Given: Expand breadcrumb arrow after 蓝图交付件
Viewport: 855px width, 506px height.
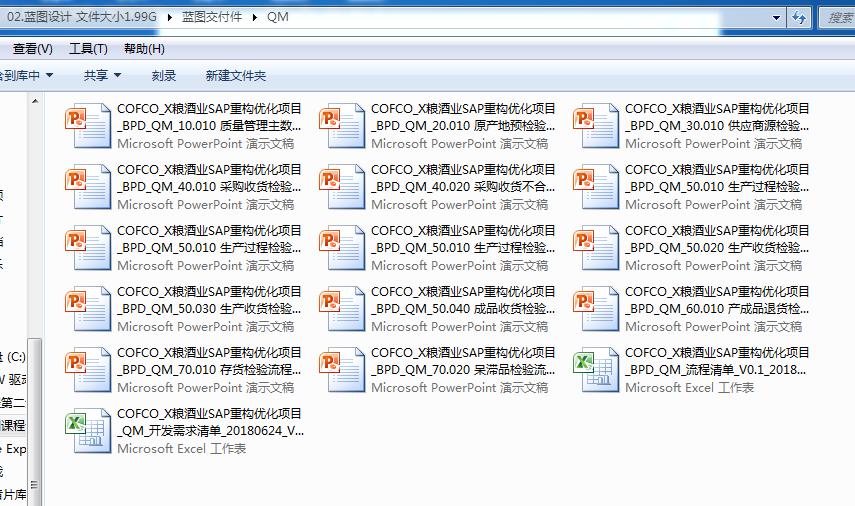Looking at the screenshot, I should pyautogui.click(x=255, y=17).
